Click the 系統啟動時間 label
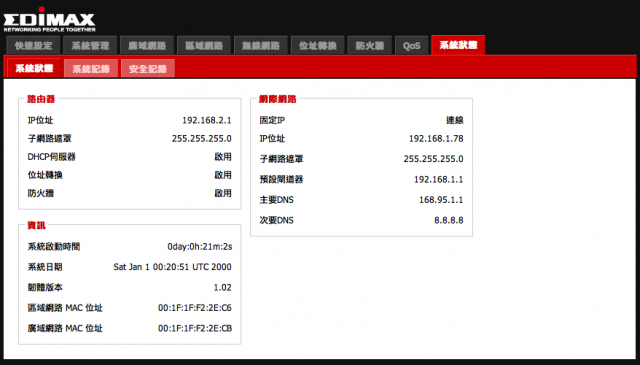 coord(54,247)
